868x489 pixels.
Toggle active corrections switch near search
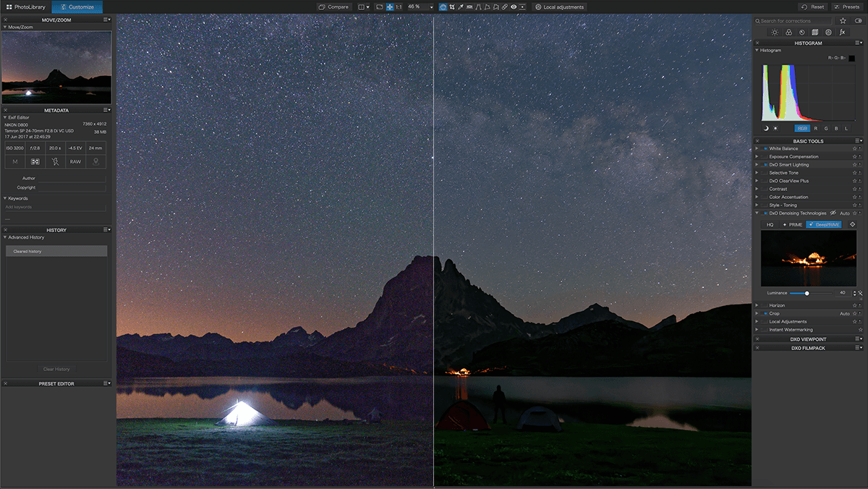coord(858,21)
